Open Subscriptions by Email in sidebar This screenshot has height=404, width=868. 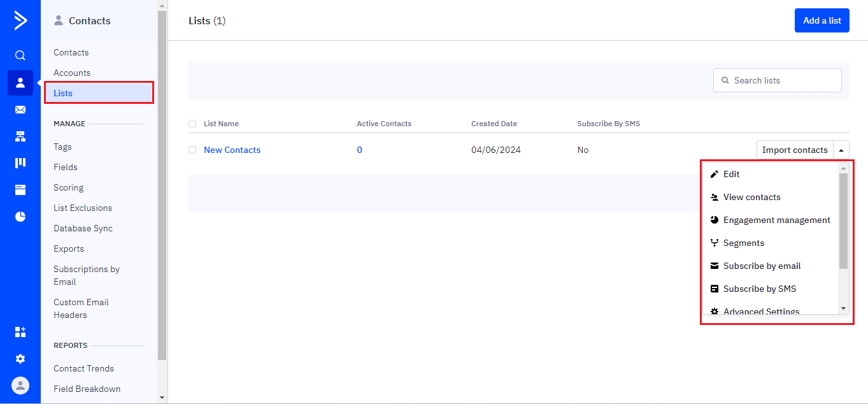coord(87,275)
